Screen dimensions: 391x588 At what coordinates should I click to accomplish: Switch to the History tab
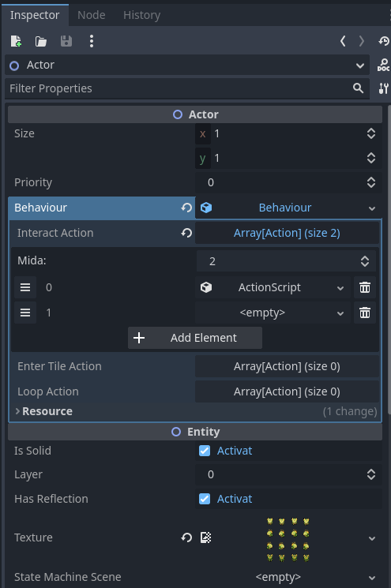point(142,15)
